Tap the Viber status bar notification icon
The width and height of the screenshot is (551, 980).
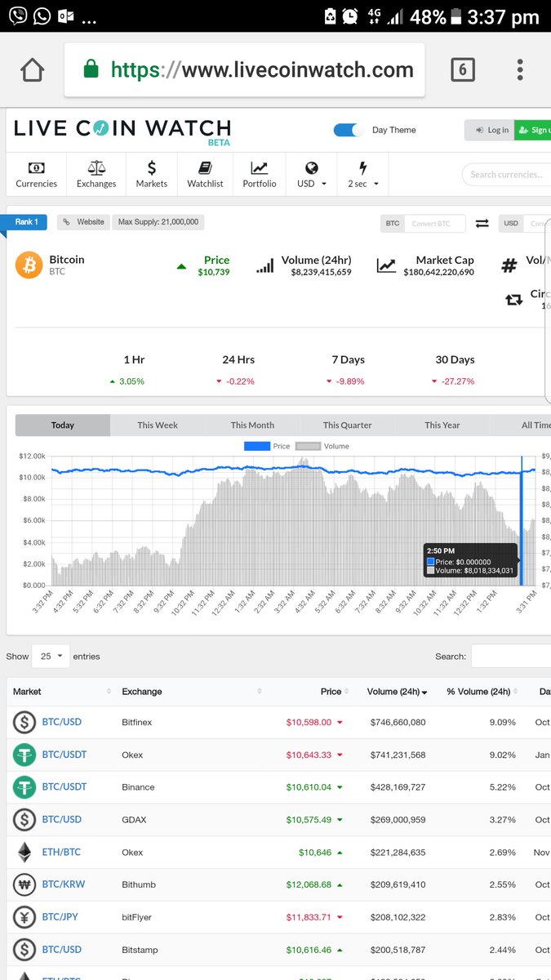pos(17,16)
